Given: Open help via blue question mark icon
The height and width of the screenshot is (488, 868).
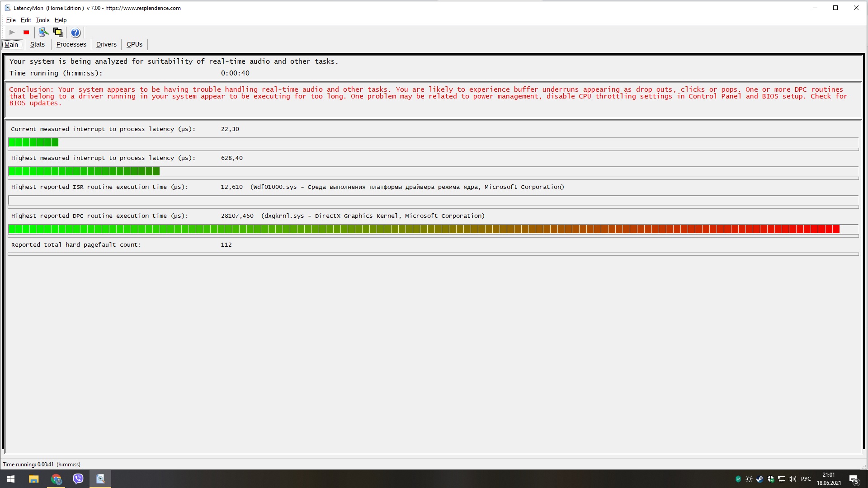Looking at the screenshot, I should [x=75, y=33].
